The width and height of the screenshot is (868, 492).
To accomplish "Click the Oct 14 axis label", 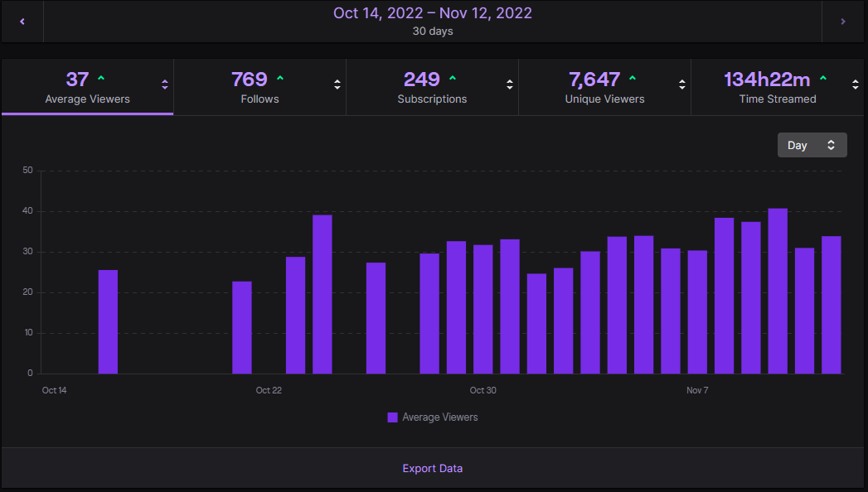I will (x=54, y=390).
